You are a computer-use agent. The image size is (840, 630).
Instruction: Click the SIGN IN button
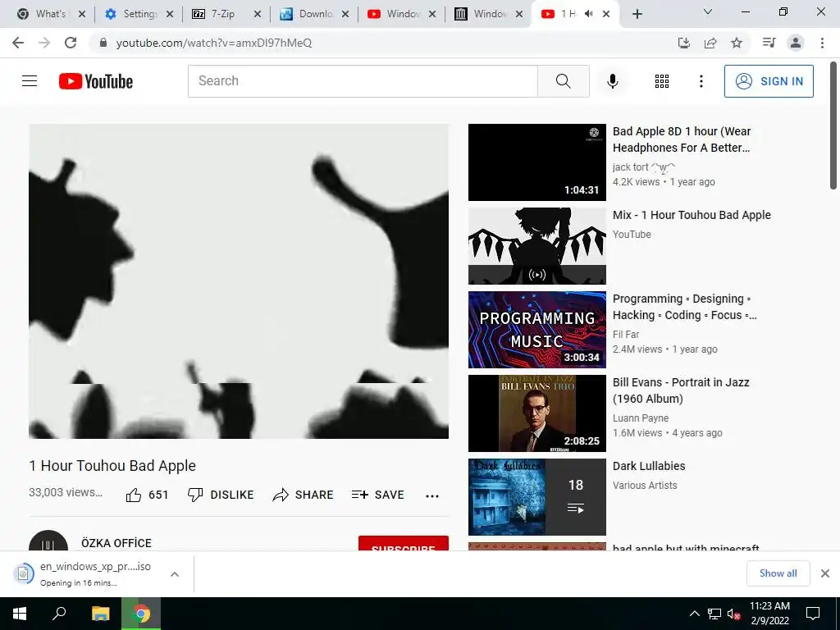(769, 81)
